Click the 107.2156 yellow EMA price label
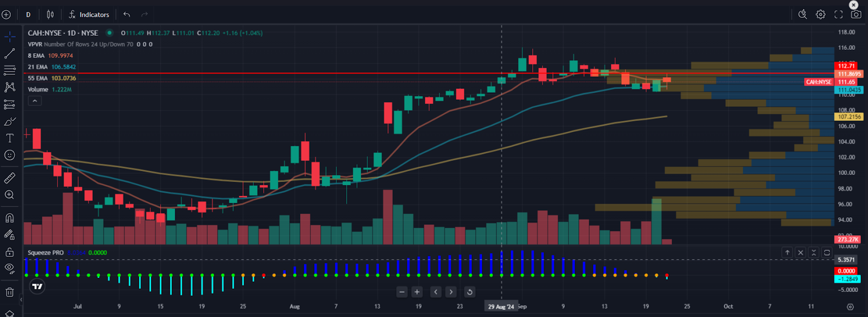 coord(848,117)
